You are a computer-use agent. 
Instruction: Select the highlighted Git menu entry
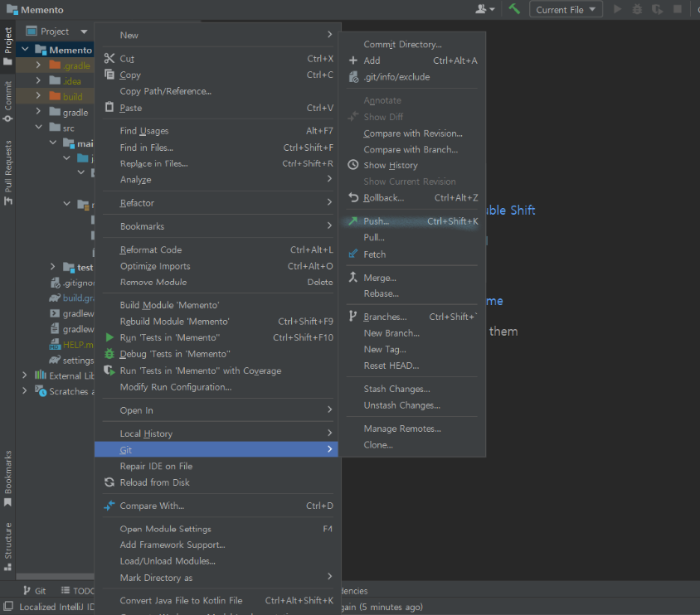(x=216, y=449)
